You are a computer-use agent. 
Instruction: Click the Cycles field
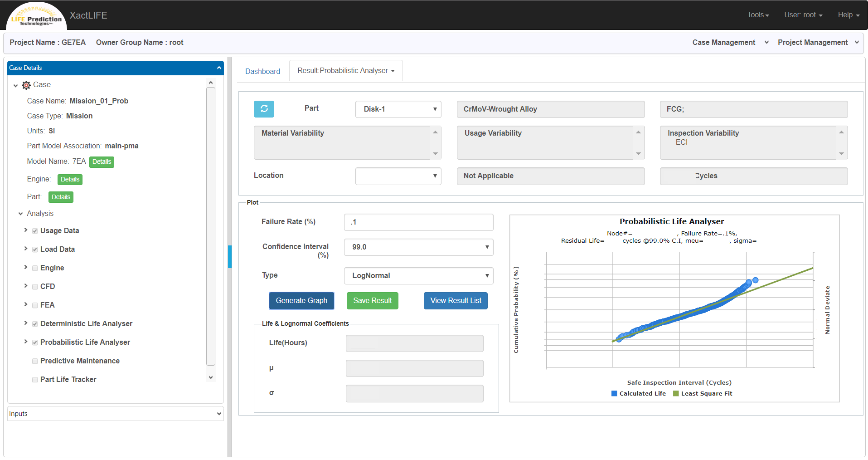point(753,176)
